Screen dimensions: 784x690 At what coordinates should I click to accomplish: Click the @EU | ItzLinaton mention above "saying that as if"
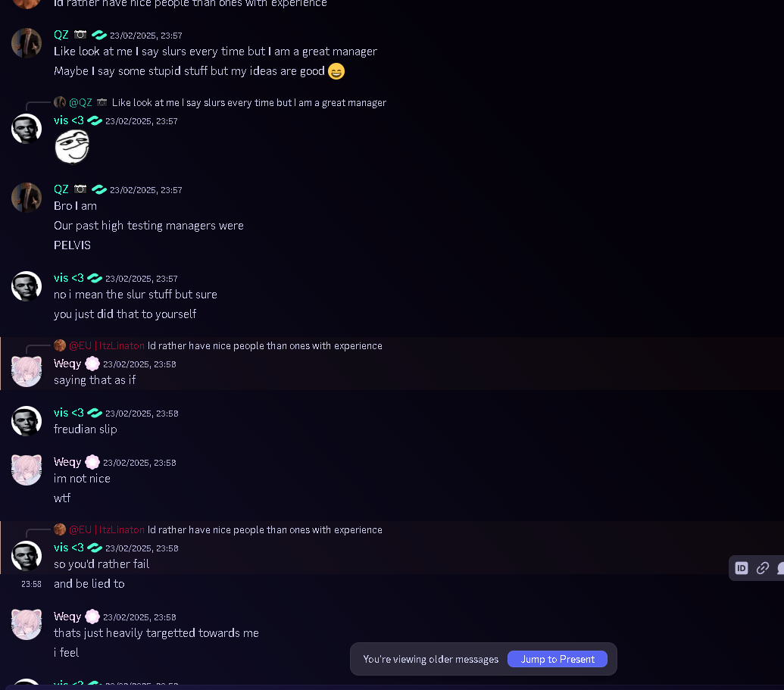[107, 345]
